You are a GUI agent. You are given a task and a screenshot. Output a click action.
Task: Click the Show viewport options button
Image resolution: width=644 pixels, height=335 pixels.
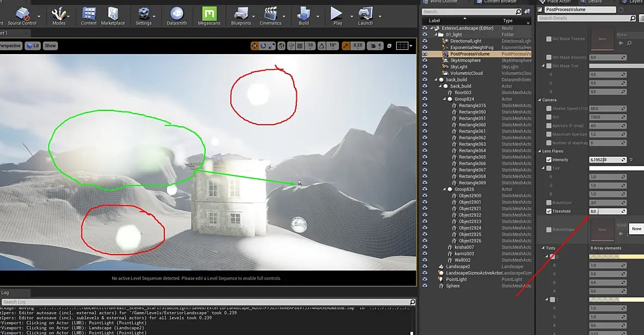point(50,45)
